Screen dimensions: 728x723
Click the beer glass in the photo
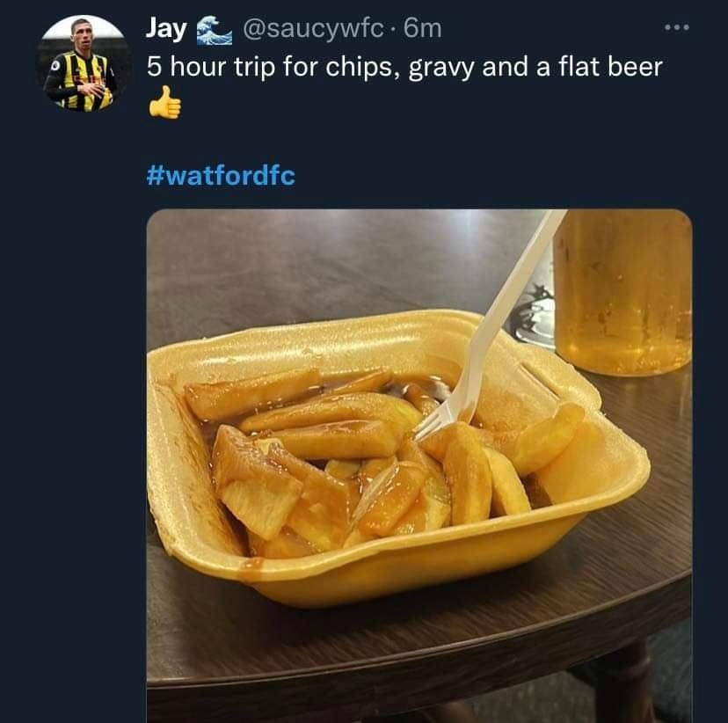622,292
